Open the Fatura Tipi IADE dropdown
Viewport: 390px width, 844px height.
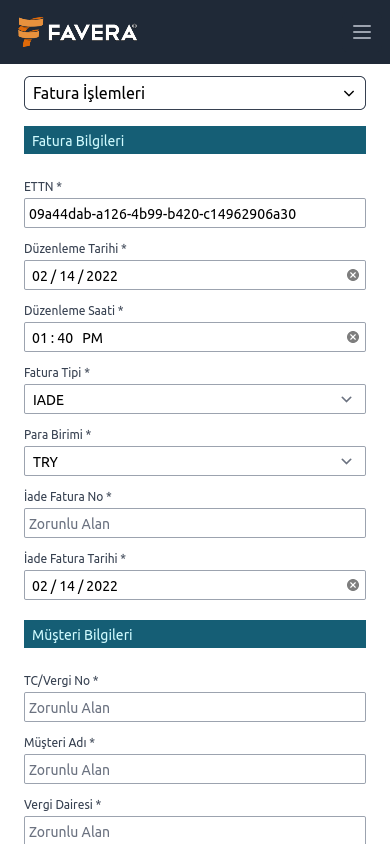tap(195, 399)
